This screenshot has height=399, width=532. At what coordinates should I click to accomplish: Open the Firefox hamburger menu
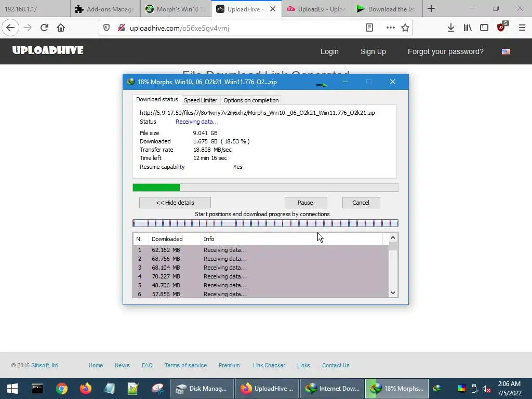point(522,28)
